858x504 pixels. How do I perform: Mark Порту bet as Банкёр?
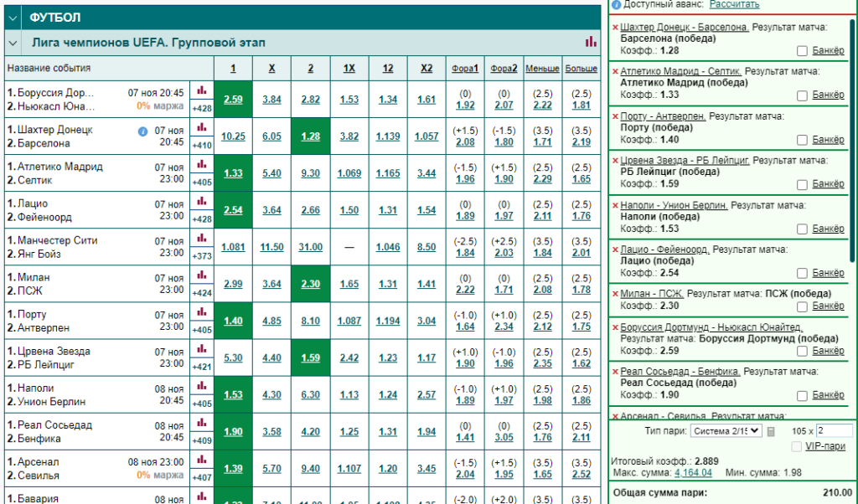[x=802, y=140]
